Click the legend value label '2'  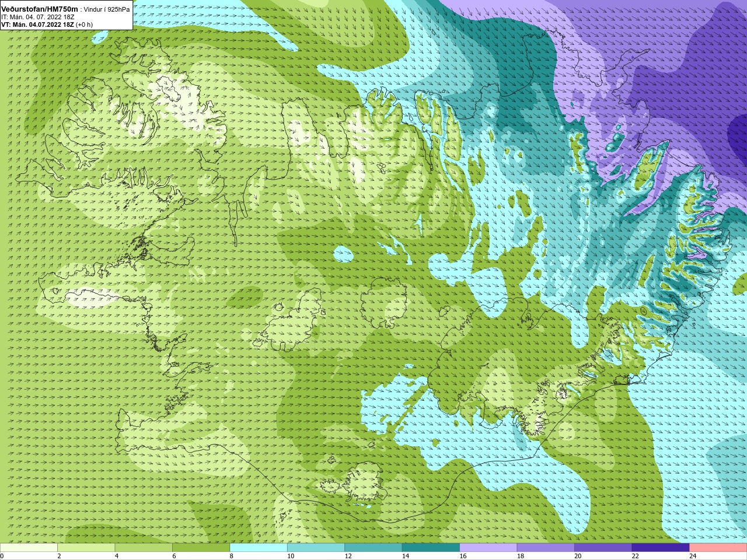[x=59, y=556]
